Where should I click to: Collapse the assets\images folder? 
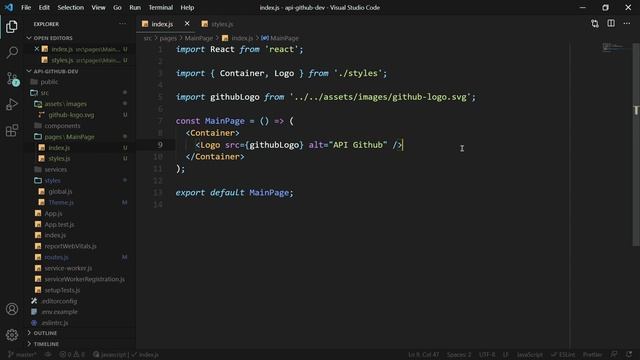pos(65,104)
